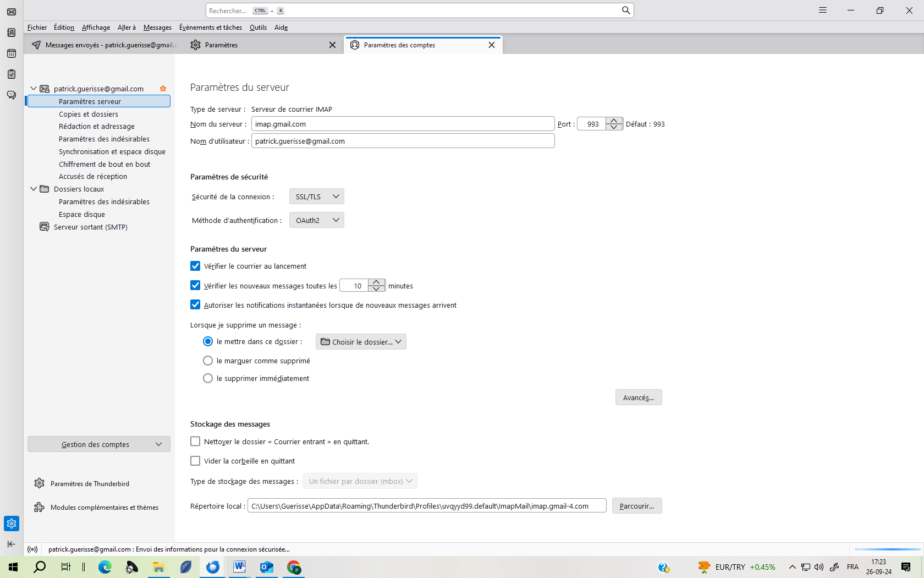Viewport: 924px width, 578px height.
Task: Toggle 'Vérifier le courrier au lancement' checkbox
Action: 195,266
